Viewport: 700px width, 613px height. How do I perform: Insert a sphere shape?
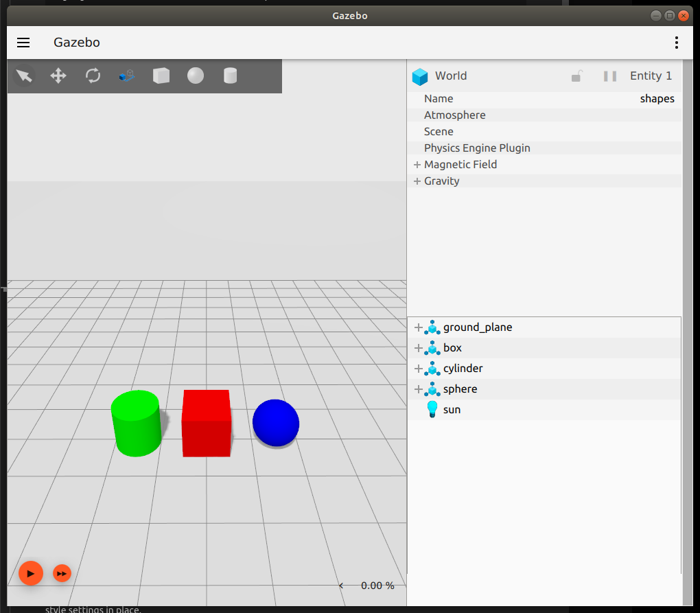(x=196, y=76)
